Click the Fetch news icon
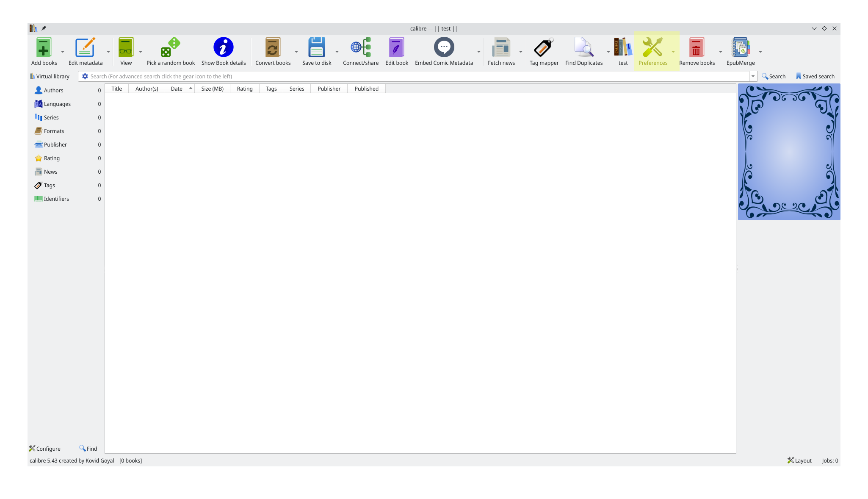The image size is (868, 499). [x=501, y=47]
